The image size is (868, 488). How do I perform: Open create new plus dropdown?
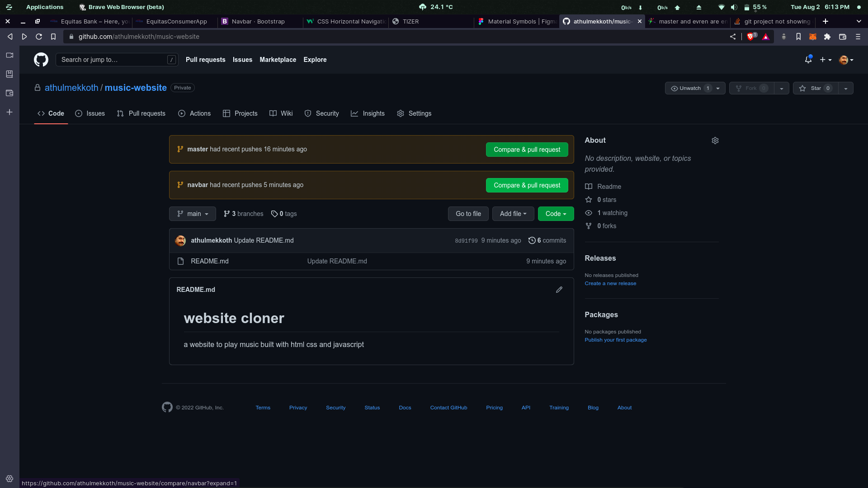(x=826, y=60)
